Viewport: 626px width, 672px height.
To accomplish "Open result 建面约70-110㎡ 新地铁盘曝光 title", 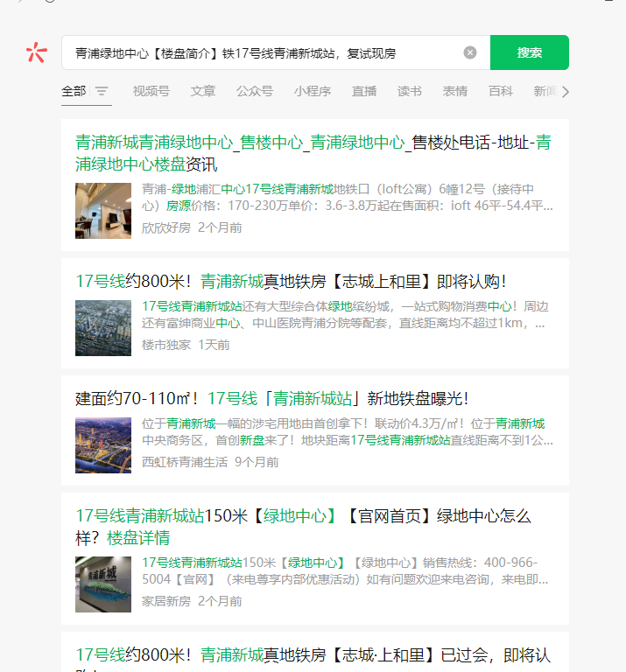I will click(x=271, y=399).
